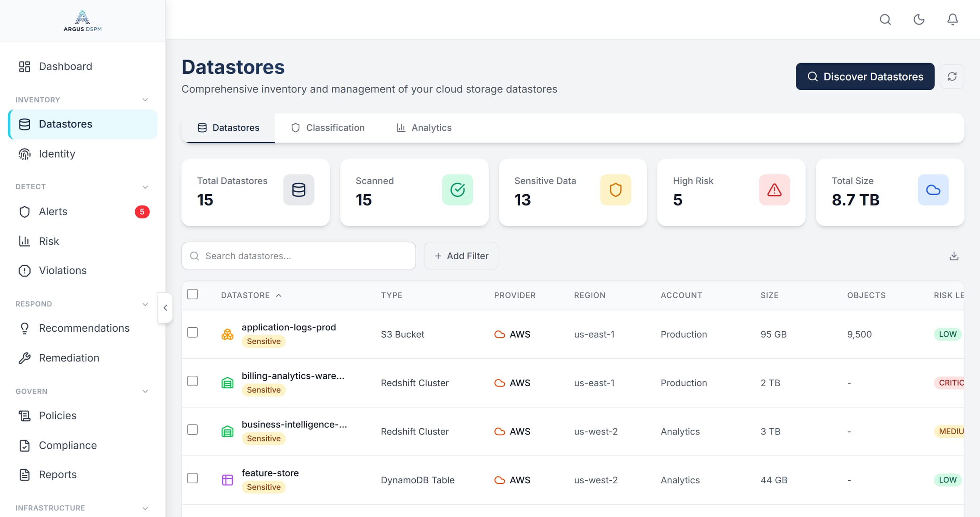Open Compliance in the sidebar
980x517 pixels.
[83, 445]
